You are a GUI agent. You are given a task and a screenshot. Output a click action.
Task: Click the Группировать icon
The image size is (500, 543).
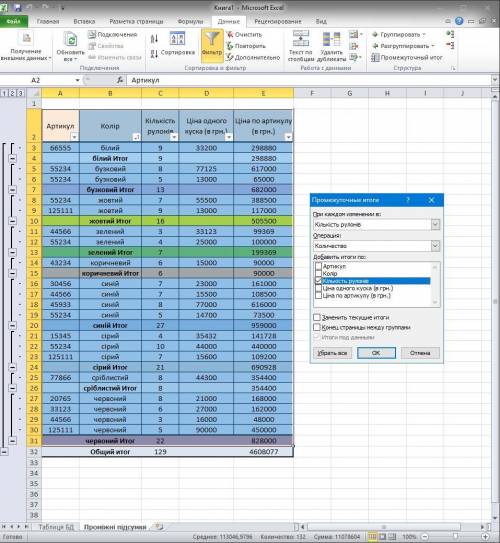[375, 35]
